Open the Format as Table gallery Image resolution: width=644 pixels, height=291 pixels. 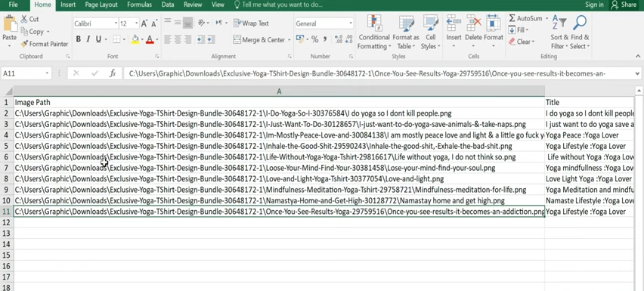coord(406,32)
